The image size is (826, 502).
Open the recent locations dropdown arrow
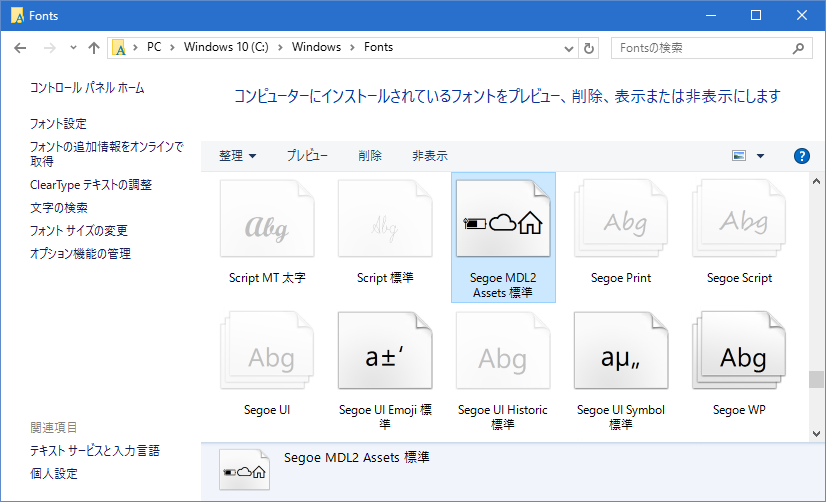point(73,48)
